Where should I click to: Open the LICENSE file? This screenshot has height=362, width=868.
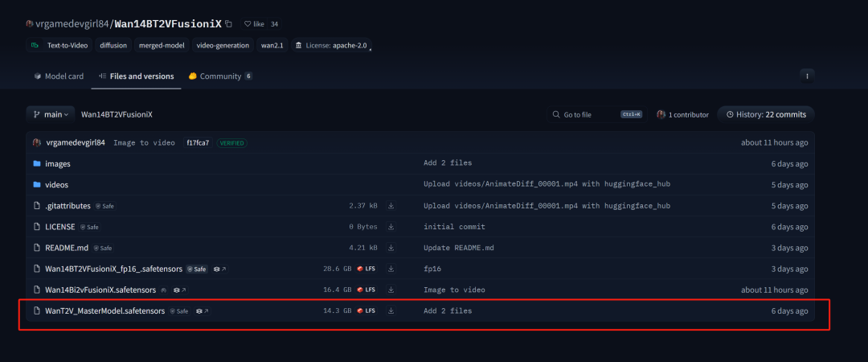[x=59, y=227]
